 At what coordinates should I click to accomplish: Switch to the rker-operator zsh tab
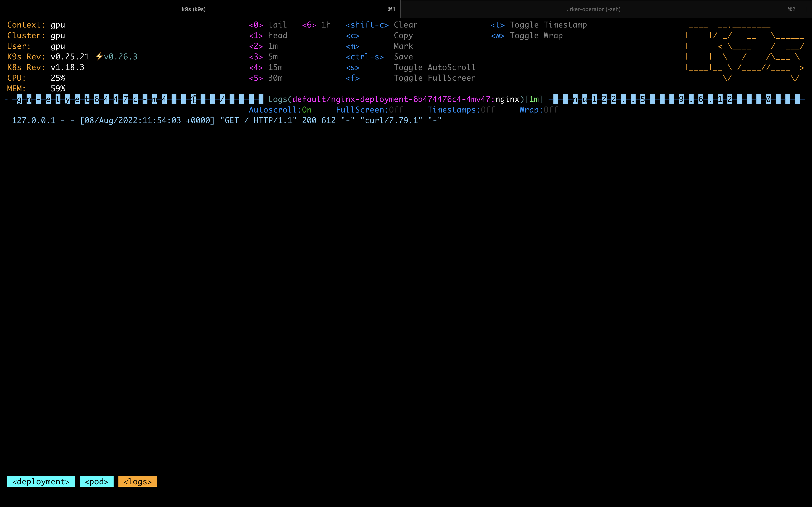593,9
